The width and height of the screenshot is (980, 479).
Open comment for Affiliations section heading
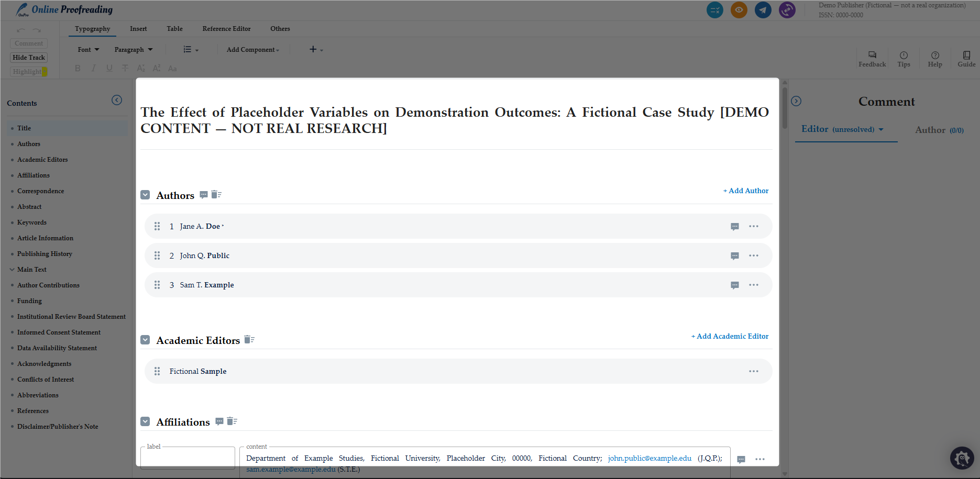[x=219, y=421]
